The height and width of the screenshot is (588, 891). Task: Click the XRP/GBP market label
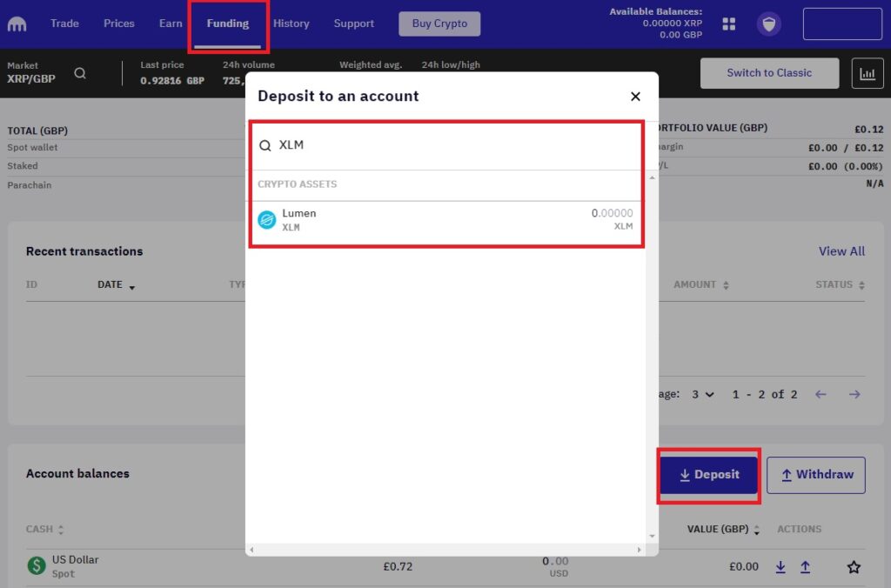point(31,79)
